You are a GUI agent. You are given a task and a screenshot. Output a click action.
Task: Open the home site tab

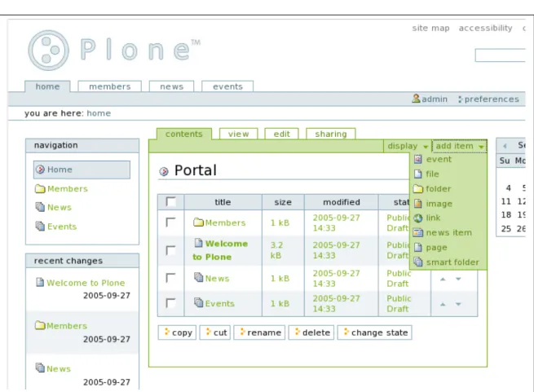47,86
